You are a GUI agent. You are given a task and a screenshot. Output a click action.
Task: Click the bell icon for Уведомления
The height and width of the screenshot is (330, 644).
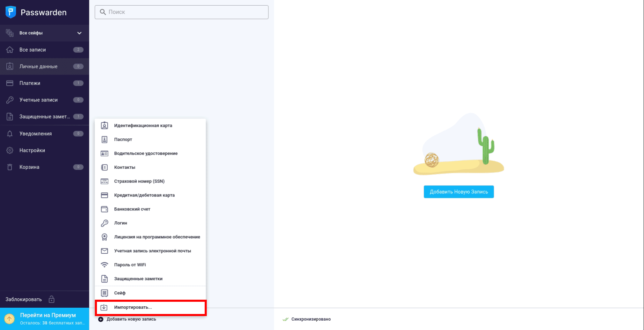[x=10, y=134]
